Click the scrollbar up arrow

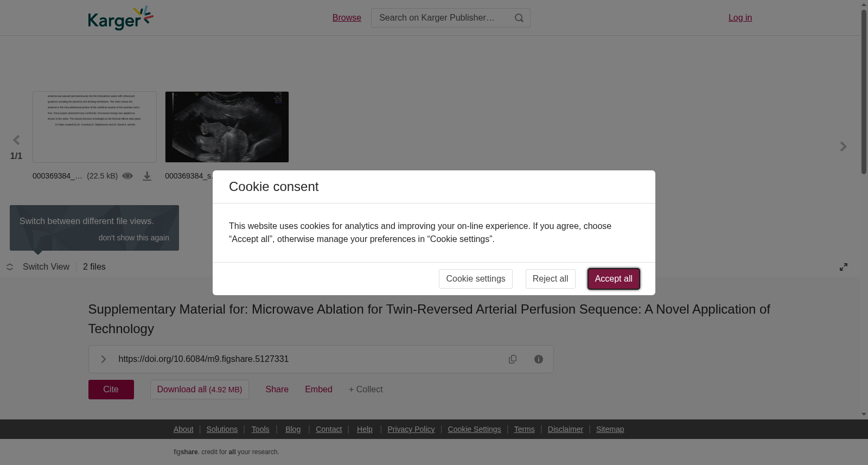click(x=864, y=4)
